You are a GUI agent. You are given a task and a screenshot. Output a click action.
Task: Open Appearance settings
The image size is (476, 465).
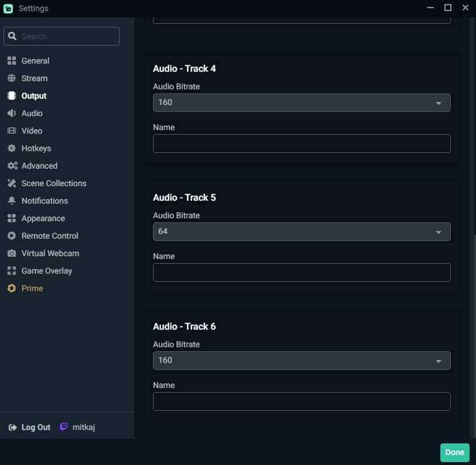pyautogui.click(x=43, y=218)
